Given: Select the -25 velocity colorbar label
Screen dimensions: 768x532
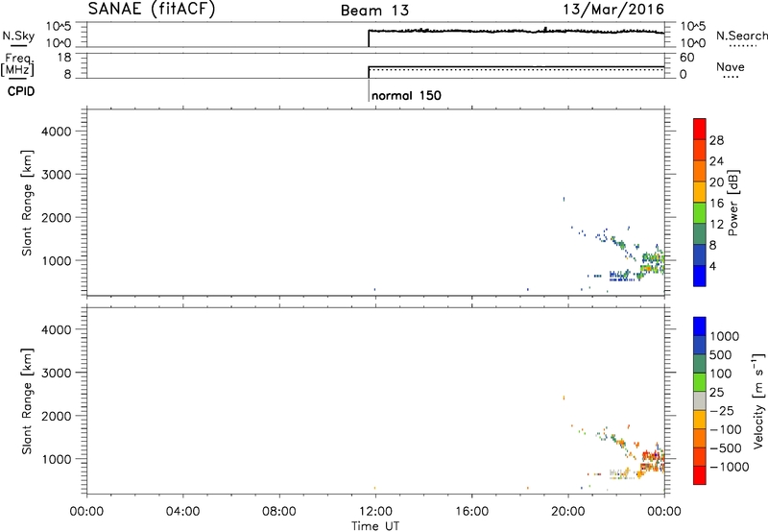Looking at the screenshot, I should (x=722, y=410).
